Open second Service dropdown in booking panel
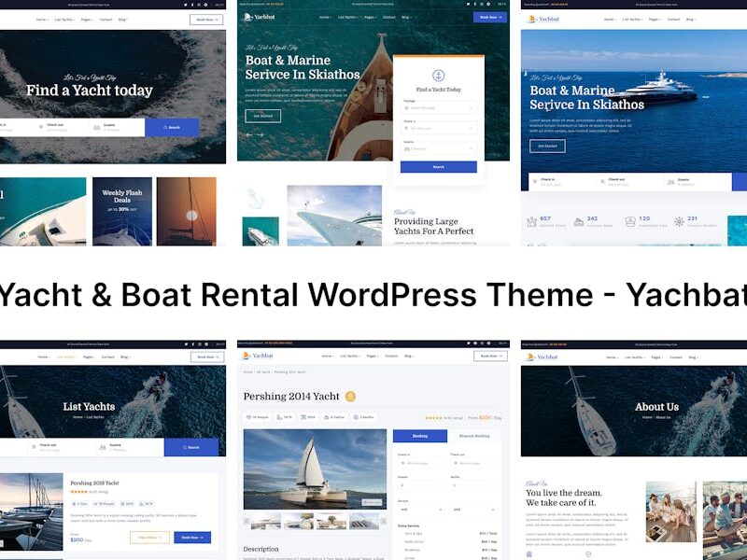The image size is (747, 560). coord(474,510)
